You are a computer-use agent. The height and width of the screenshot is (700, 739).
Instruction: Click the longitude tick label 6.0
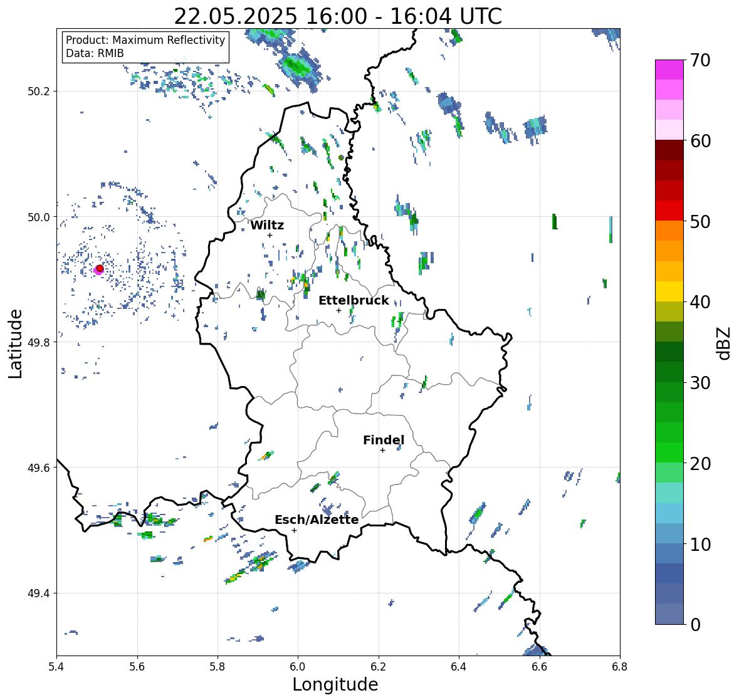pyautogui.click(x=298, y=666)
